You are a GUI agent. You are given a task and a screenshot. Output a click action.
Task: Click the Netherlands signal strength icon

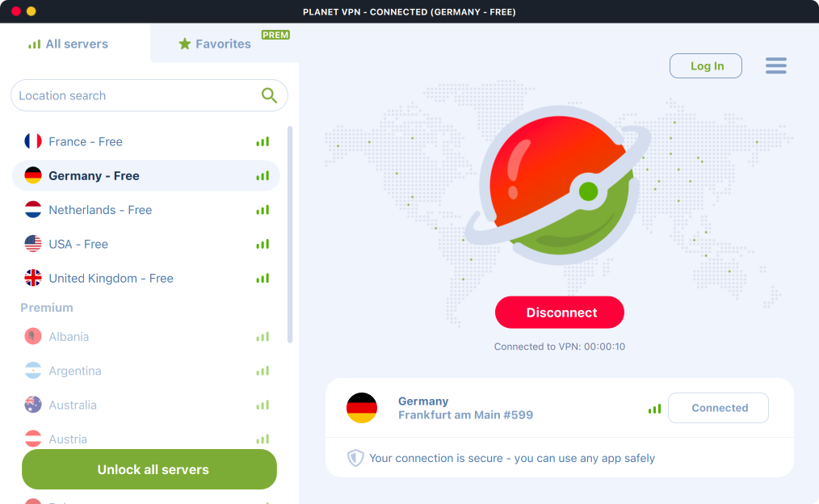pyautogui.click(x=262, y=210)
